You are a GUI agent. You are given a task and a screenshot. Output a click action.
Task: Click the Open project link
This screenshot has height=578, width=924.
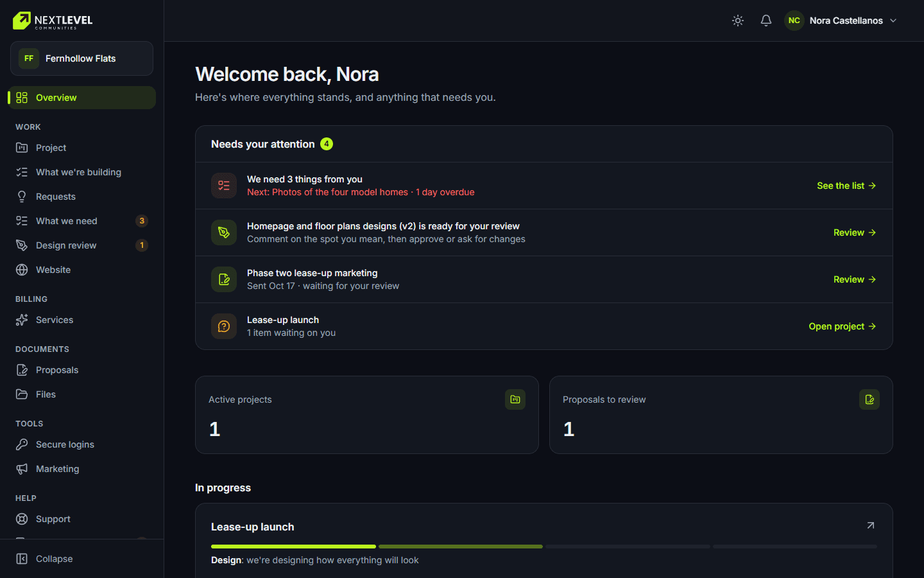tap(843, 326)
